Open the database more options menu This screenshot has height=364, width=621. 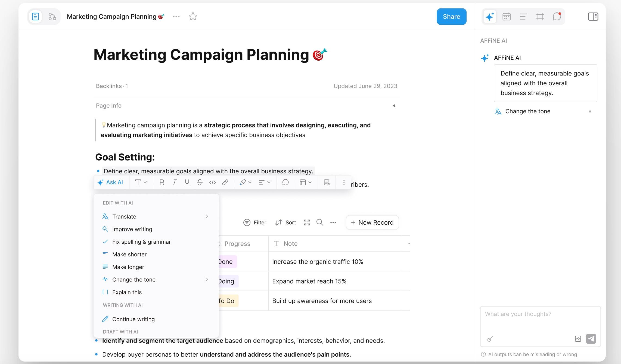333,223
